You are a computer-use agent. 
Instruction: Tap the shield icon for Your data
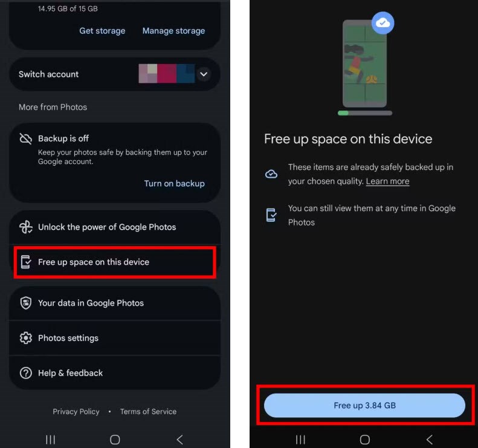[25, 303]
